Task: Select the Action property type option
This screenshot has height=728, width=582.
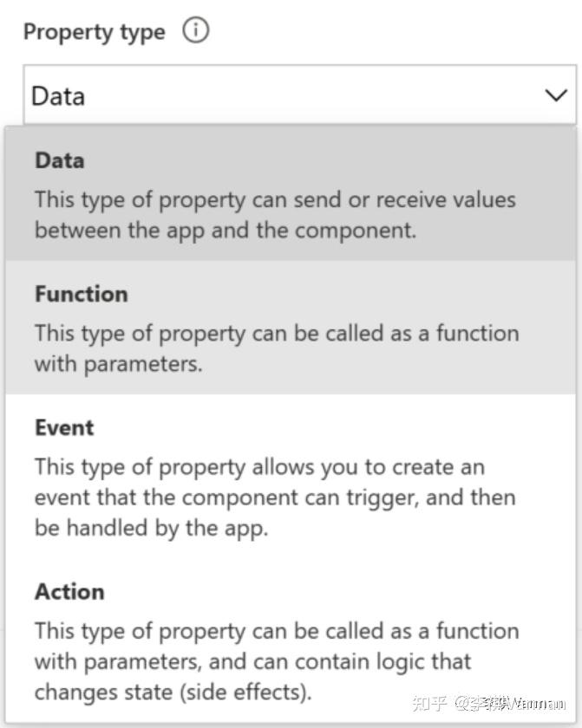Action: coord(291,640)
